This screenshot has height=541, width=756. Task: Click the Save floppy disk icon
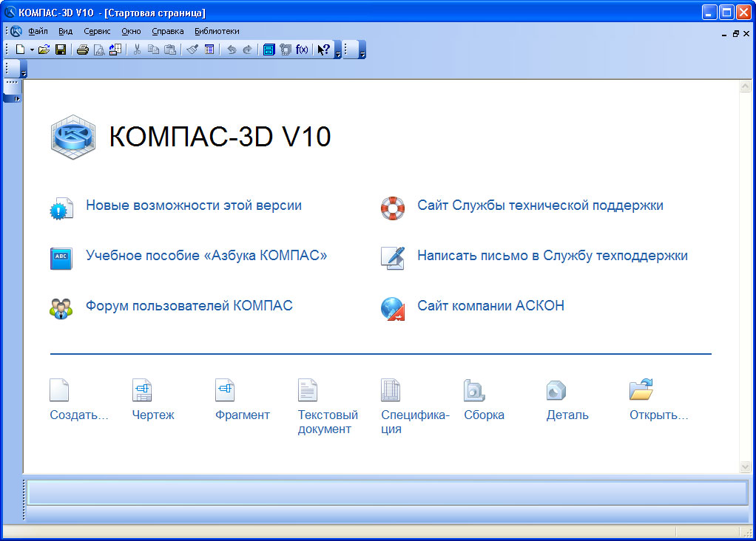[x=61, y=50]
